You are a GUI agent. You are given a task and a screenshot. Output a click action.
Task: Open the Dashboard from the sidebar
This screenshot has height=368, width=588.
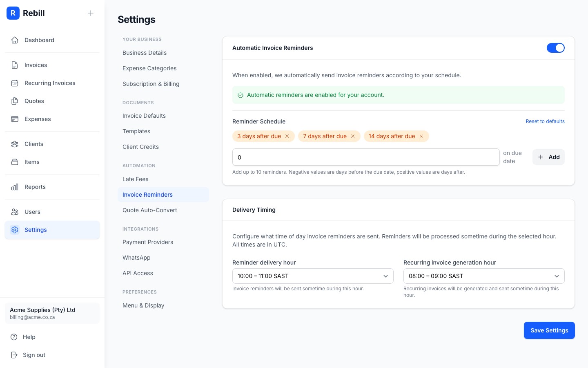pyautogui.click(x=15, y=40)
